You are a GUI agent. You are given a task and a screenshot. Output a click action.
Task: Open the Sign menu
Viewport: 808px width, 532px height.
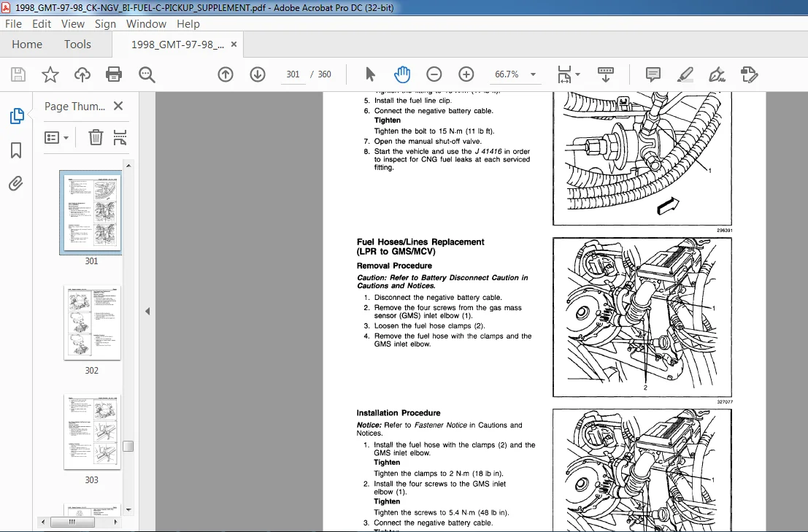point(105,23)
